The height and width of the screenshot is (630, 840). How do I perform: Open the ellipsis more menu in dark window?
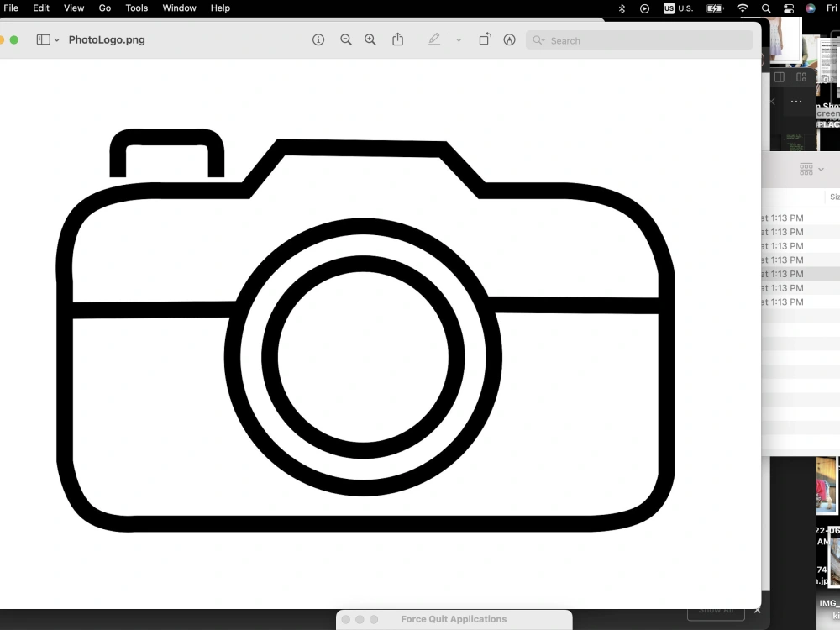(796, 102)
